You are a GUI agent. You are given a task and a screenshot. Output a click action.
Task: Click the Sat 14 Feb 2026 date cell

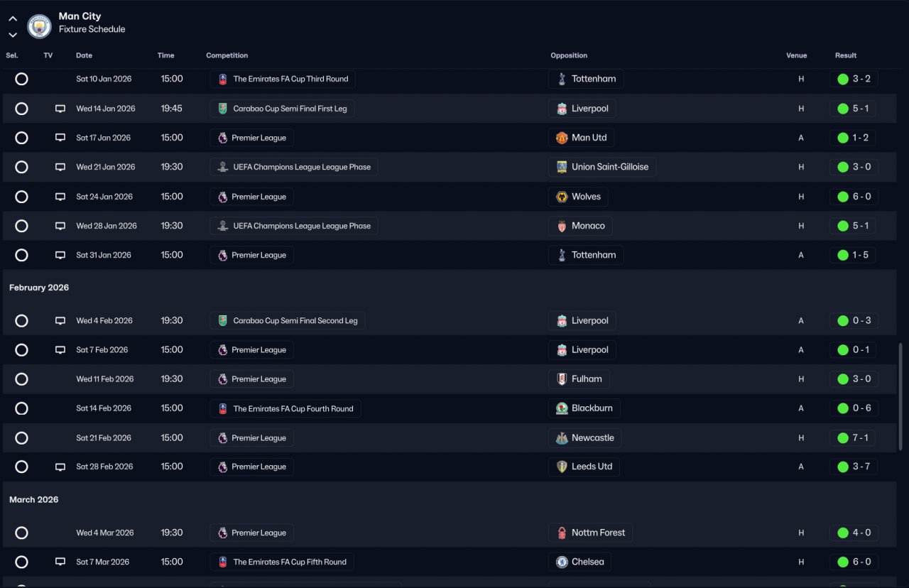[104, 408]
